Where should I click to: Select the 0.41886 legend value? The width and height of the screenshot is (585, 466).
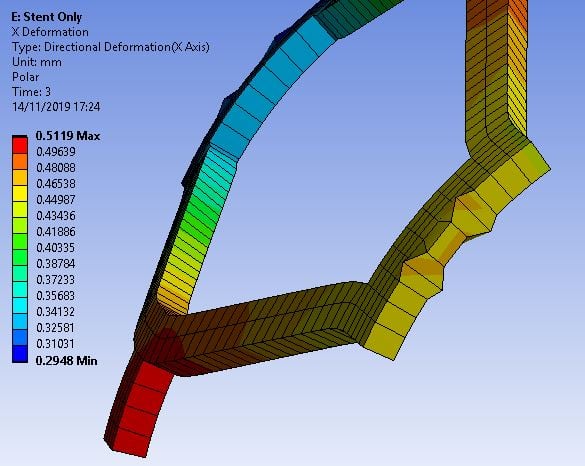pos(56,232)
